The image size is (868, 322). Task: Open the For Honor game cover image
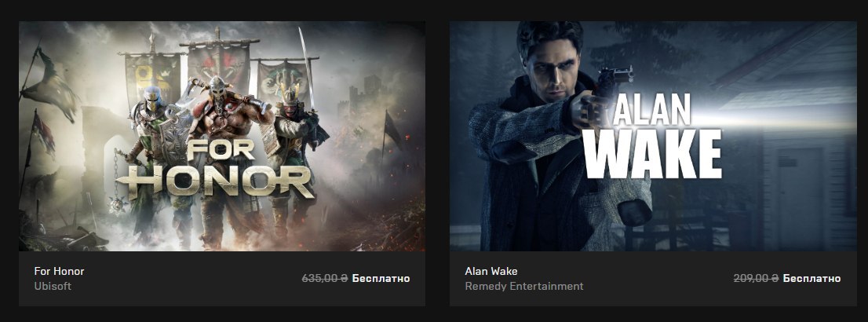click(x=222, y=137)
